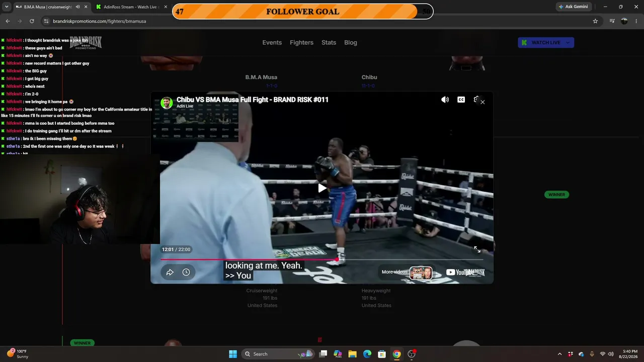Open the Fighters page
This screenshot has height=362, width=644.
pos(301,43)
